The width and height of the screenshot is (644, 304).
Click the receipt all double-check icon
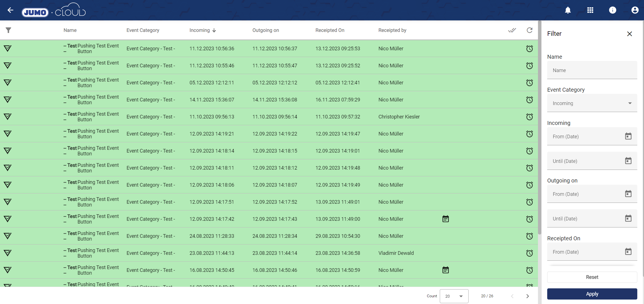(x=512, y=30)
